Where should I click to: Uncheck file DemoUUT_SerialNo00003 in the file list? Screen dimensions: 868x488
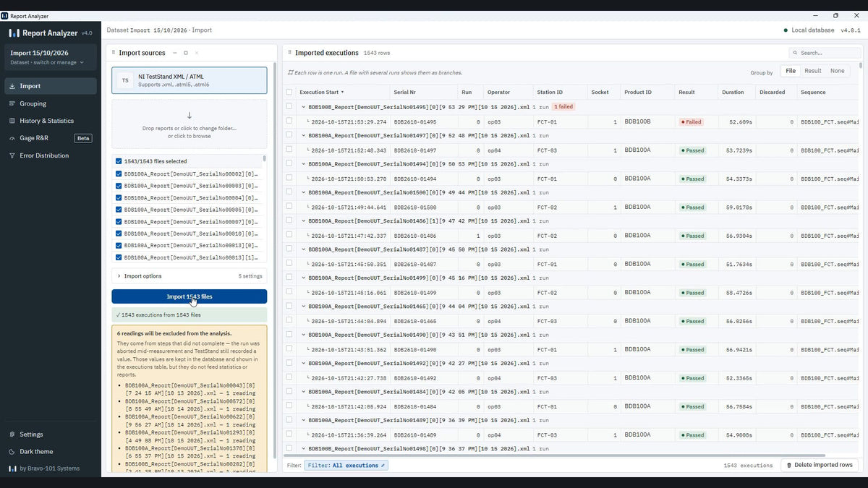[119, 186]
